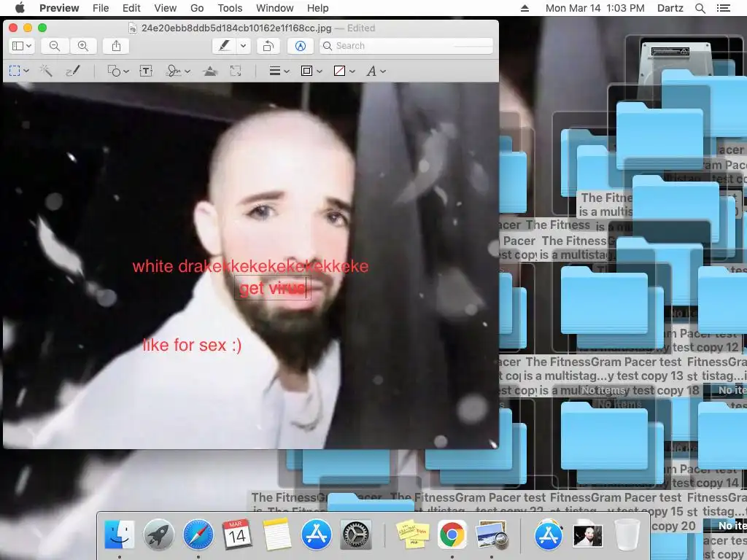Click the "like for sex :)" text annotation
747x560 pixels.
[192, 345]
